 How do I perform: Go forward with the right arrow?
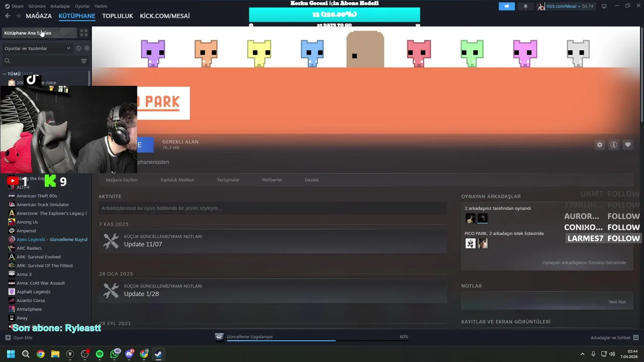click(18, 16)
